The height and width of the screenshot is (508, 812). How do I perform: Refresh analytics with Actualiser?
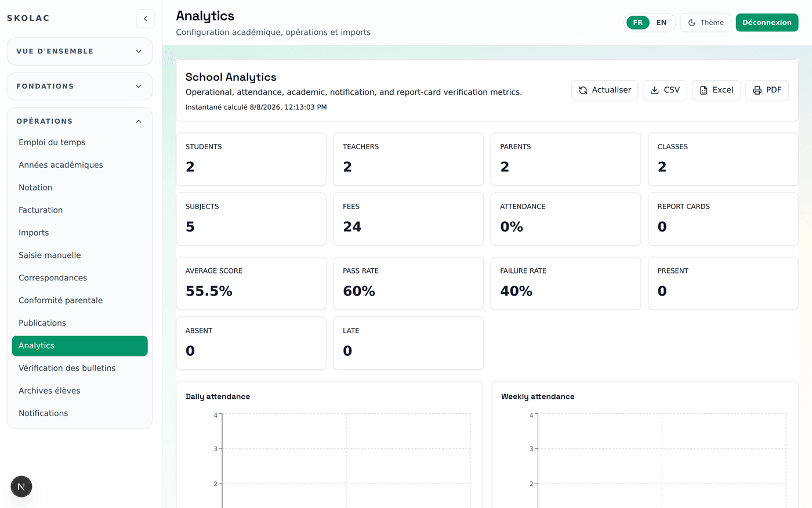click(605, 90)
